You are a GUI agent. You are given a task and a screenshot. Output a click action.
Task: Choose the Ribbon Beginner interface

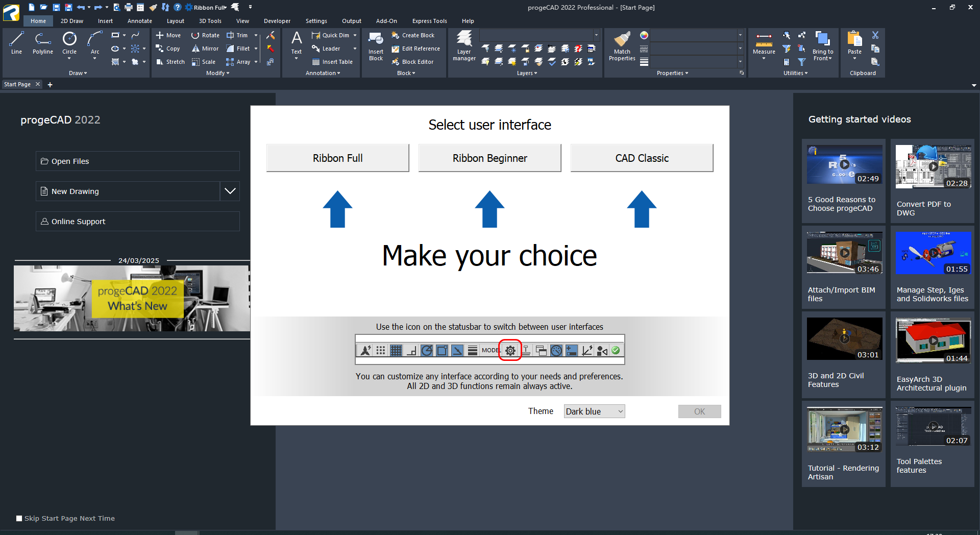click(490, 158)
